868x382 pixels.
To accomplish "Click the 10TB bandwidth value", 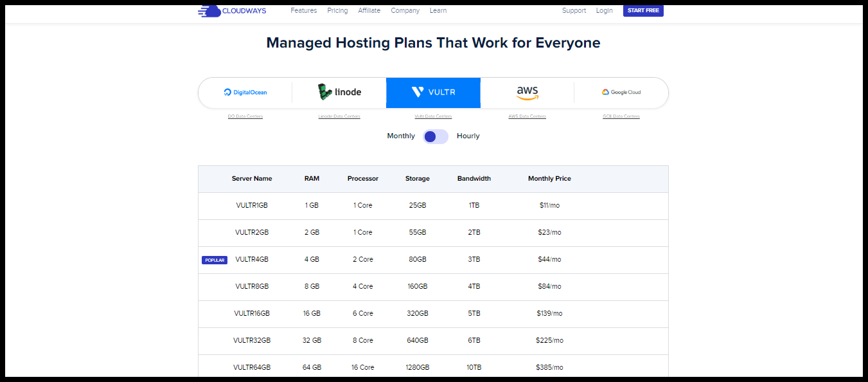I will (474, 368).
